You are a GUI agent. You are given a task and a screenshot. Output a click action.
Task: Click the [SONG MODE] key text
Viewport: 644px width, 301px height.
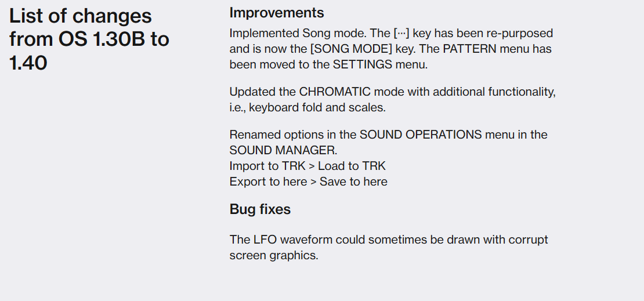coord(351,49)
